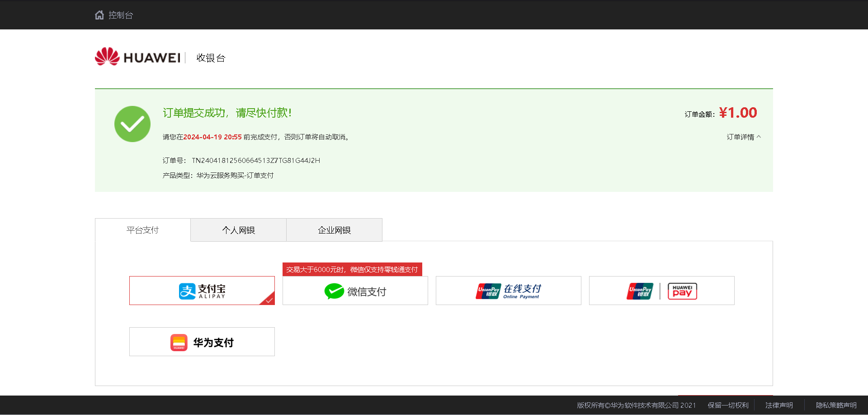Select the 平台支付 tab
Screen dimensions: 868x415
click(x=142, y=230)
